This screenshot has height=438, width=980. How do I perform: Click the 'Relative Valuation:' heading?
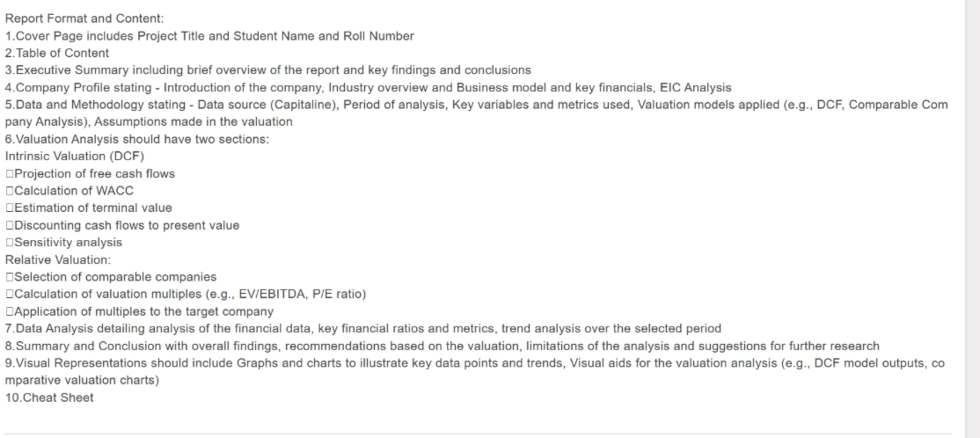point(58,260)
